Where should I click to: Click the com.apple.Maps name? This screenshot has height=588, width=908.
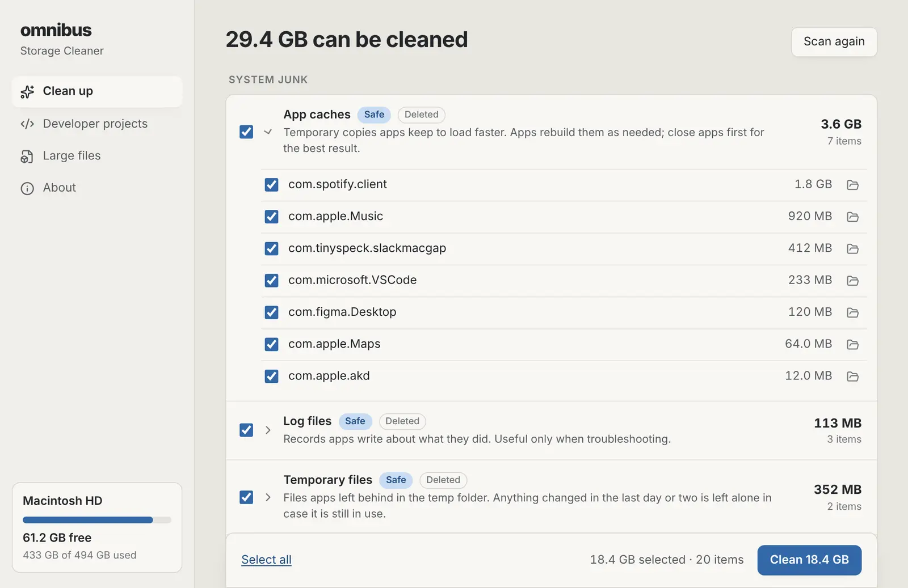[x=334, y=344]
